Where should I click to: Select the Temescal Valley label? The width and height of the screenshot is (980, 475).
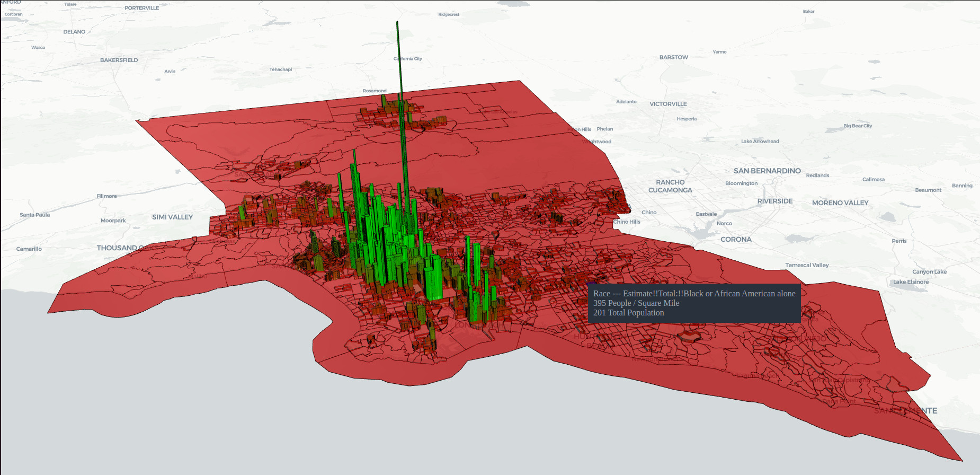coord(807,265)
